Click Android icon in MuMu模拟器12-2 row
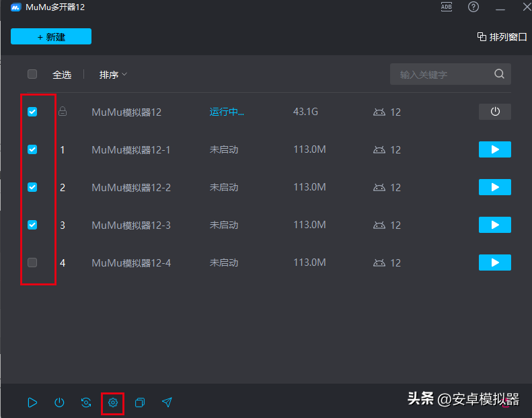Image resolution: width=532 pixels, height=418 pixels. pyautogui.click(x=379, y=187)
